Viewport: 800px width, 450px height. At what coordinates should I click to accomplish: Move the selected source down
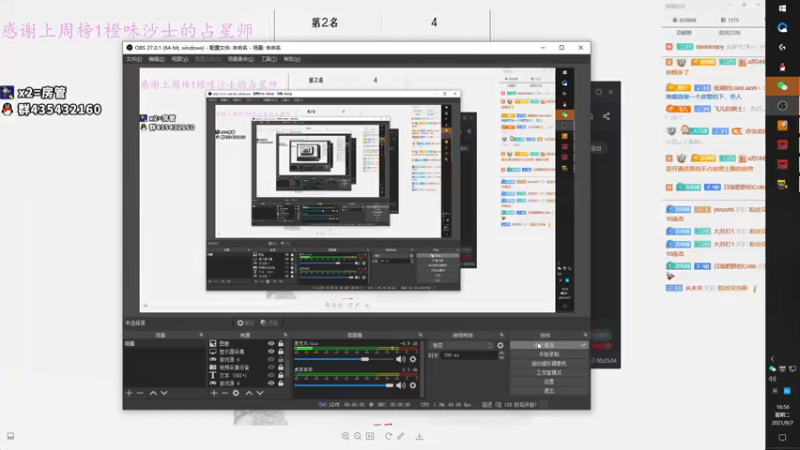[260, 393]
